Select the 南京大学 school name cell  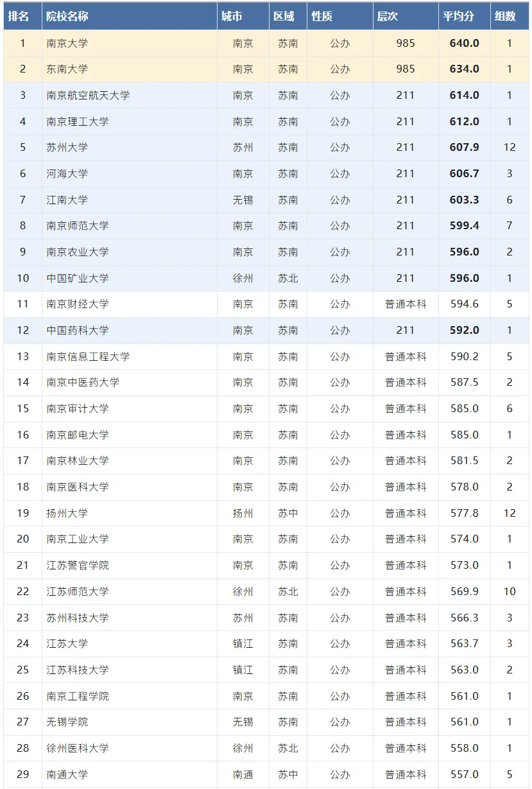[x=129, y=44]
